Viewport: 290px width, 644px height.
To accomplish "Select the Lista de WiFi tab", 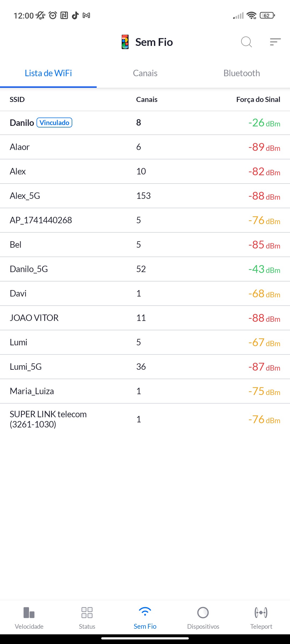I will click(48, 73).
